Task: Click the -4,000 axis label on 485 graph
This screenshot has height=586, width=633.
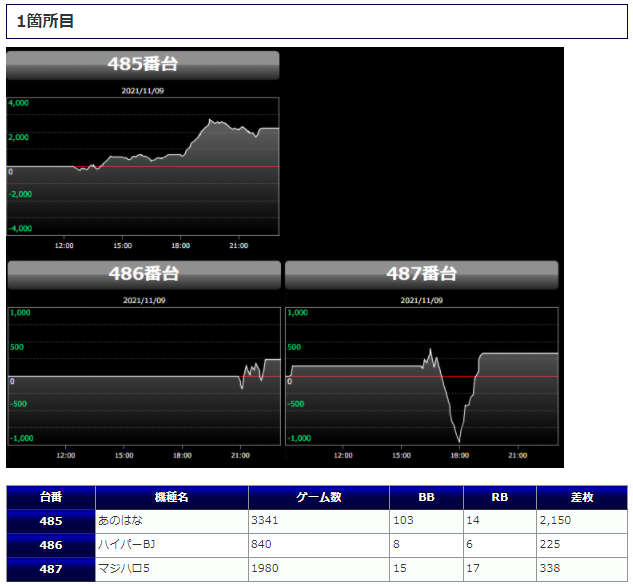Action: (x=20, y=228)
